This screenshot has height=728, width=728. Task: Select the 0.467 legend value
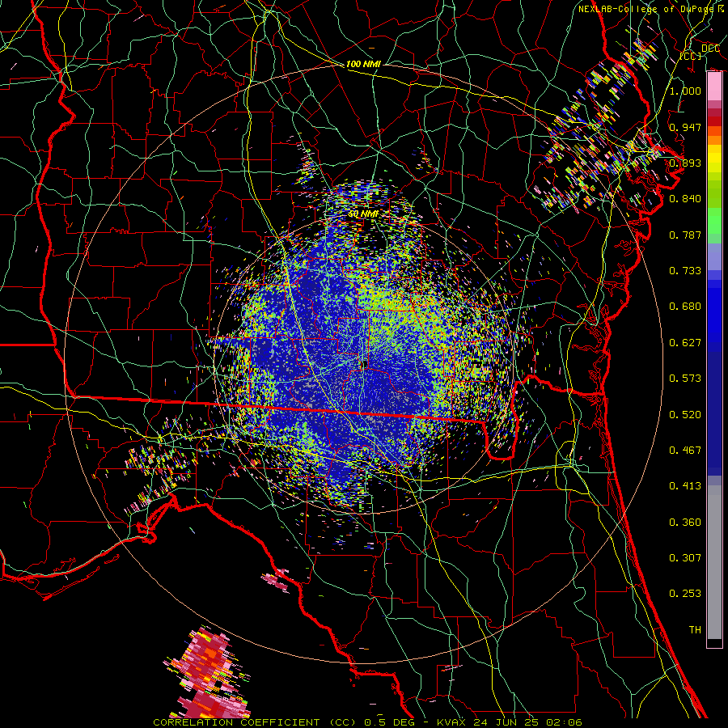click(685, 451)
